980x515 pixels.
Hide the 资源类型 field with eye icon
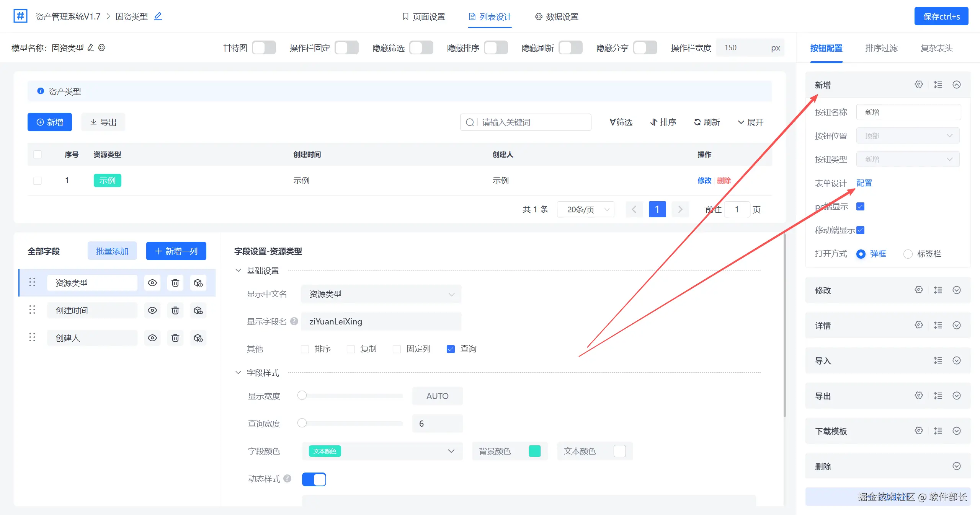[x=152, y=283]
